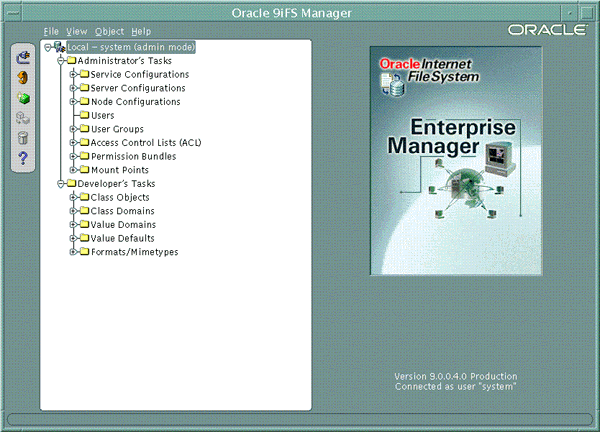Viewport: 600px width, 432px height.
Task: Select Server Configurations label
Action: point(138,88)
